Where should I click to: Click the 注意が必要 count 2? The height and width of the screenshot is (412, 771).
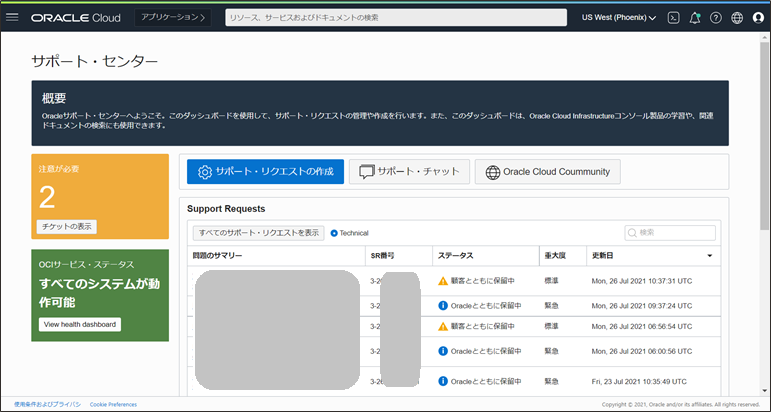(47, 198)
